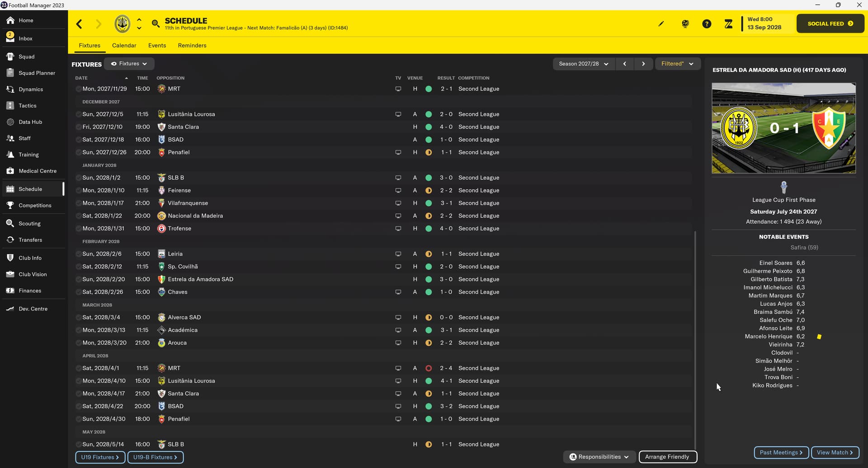Switch to the Calendar tab
Viewport: 868px width, 468px height.
[124, 45]
